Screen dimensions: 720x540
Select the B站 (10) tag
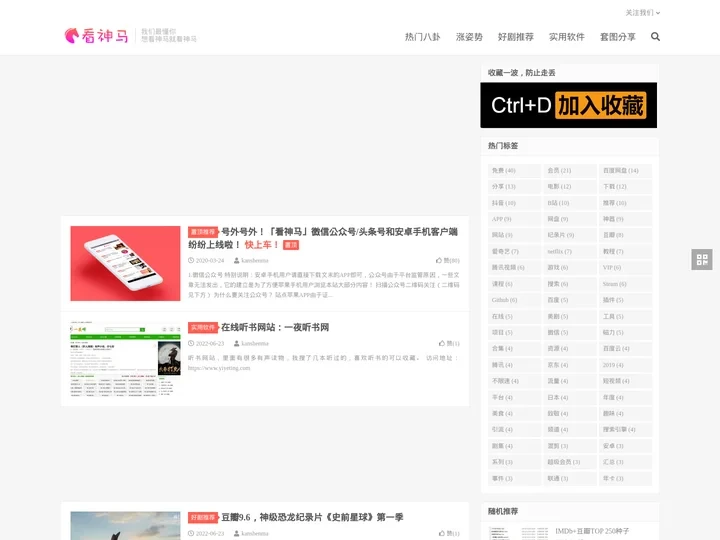(570, 203)
